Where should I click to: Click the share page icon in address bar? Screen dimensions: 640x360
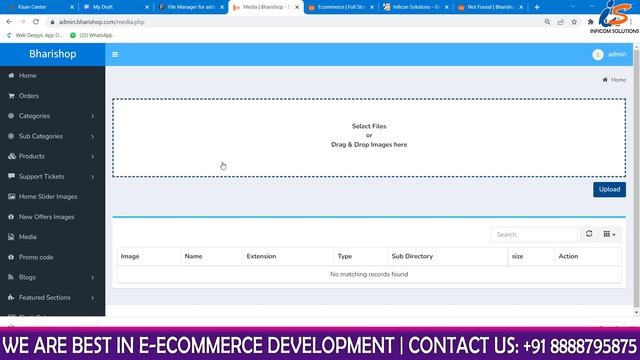click(561, 22)
